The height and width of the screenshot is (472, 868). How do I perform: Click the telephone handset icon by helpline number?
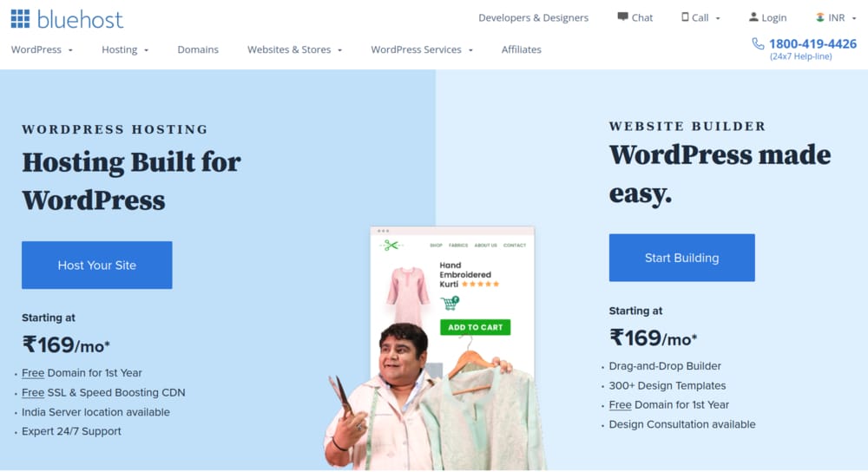tap(758, 43)
